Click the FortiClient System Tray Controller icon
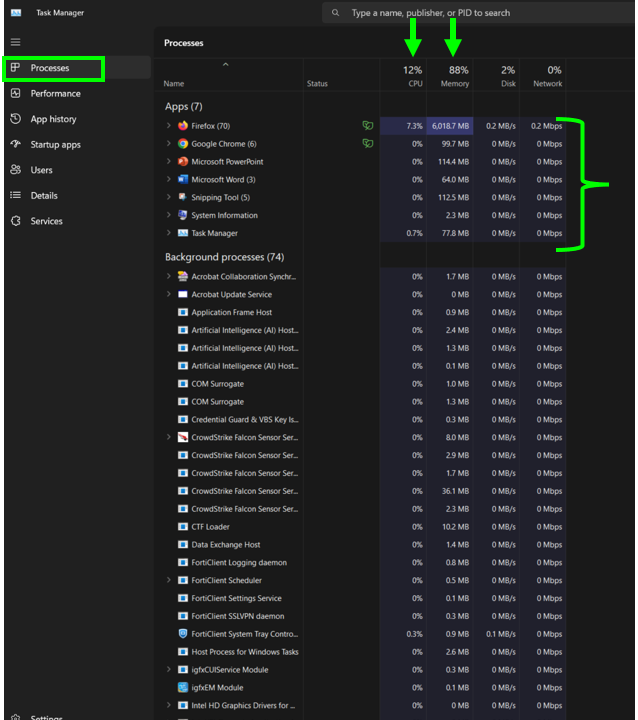638x720 pixels. pyautogui.click(x=182, y=634)
